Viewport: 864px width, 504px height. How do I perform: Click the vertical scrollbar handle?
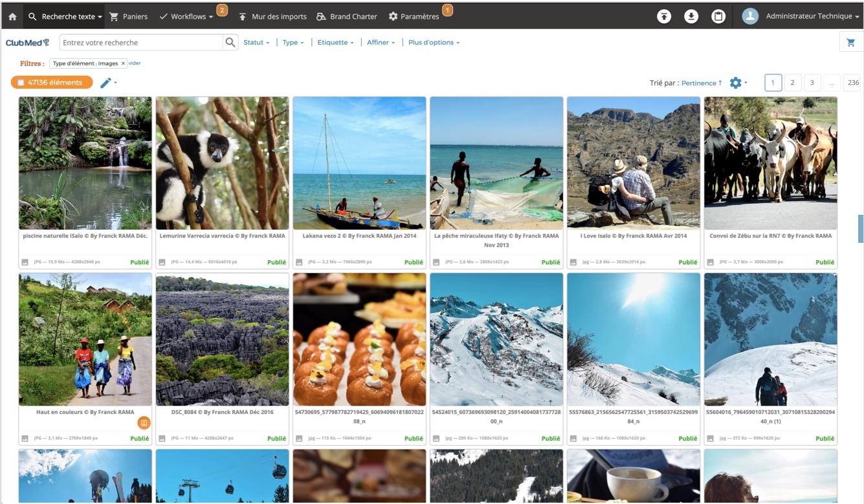(x=860, y=228)
